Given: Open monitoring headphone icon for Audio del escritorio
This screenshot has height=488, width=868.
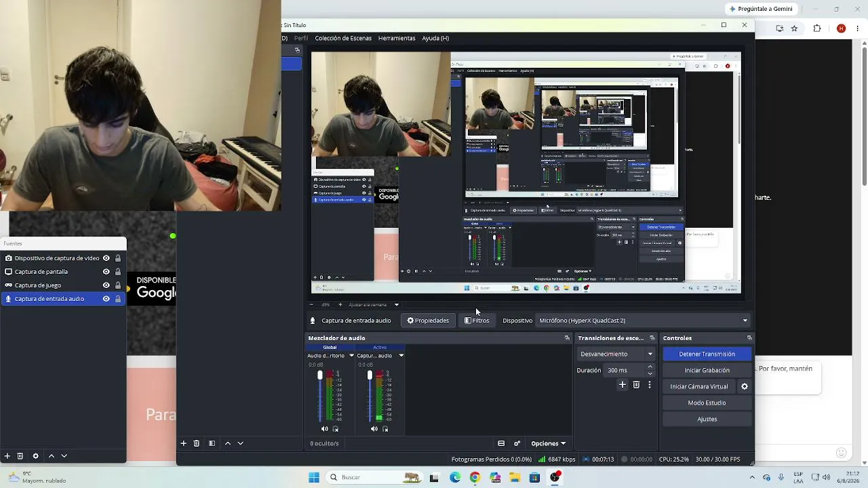Looking at the screenshot, I should [336, 429].
